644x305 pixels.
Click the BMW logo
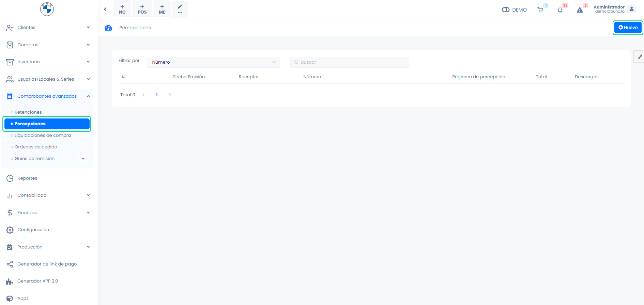[x=47, y=9]
